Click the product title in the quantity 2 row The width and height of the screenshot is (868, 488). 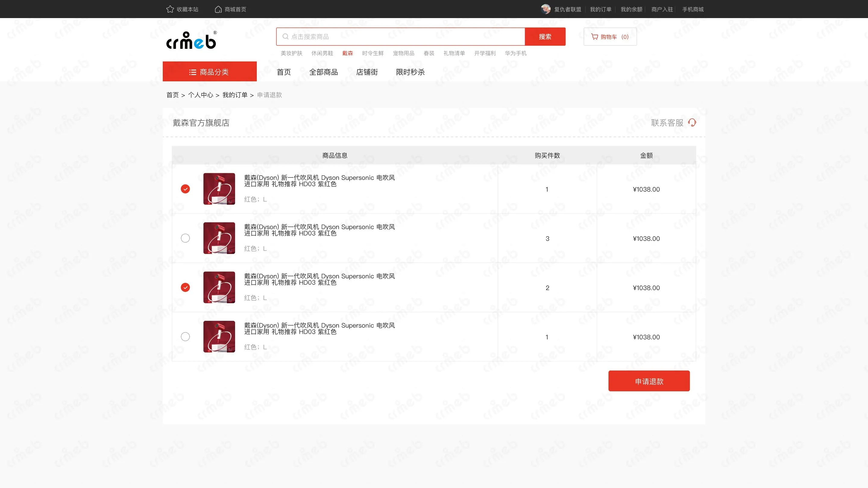click(x=319, y=279)
